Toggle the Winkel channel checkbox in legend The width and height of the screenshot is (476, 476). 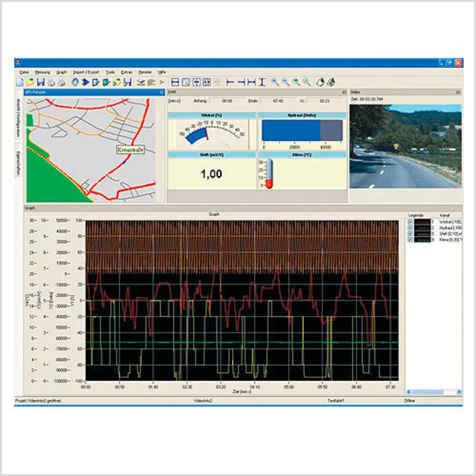[x=410, y=222]
